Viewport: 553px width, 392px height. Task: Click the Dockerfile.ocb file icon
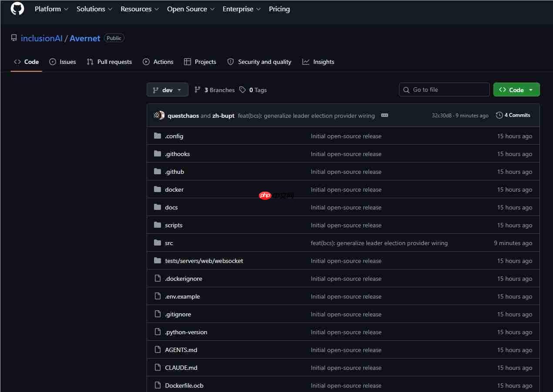(158, 385)
